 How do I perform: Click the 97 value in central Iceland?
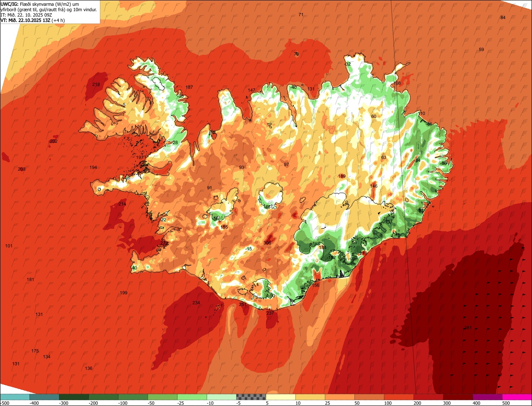286,164
